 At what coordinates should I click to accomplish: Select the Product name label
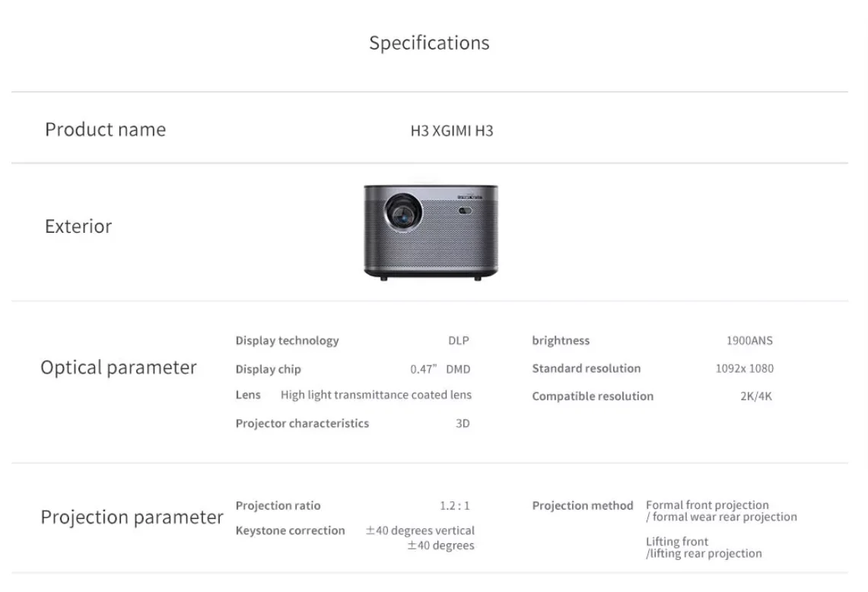point(105,129)
